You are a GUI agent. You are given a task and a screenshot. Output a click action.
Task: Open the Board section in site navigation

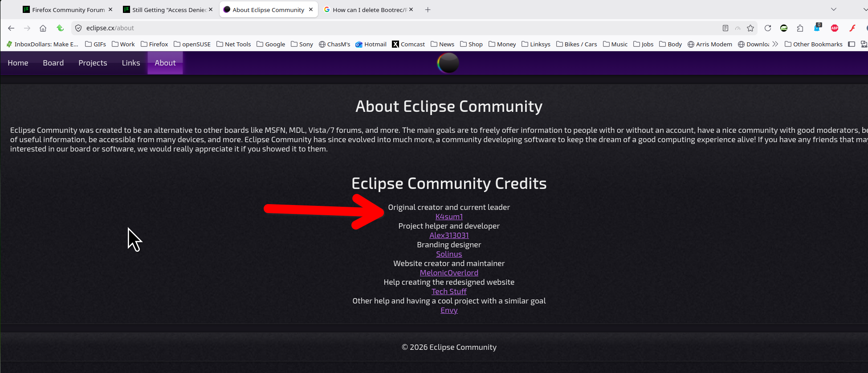53,63
